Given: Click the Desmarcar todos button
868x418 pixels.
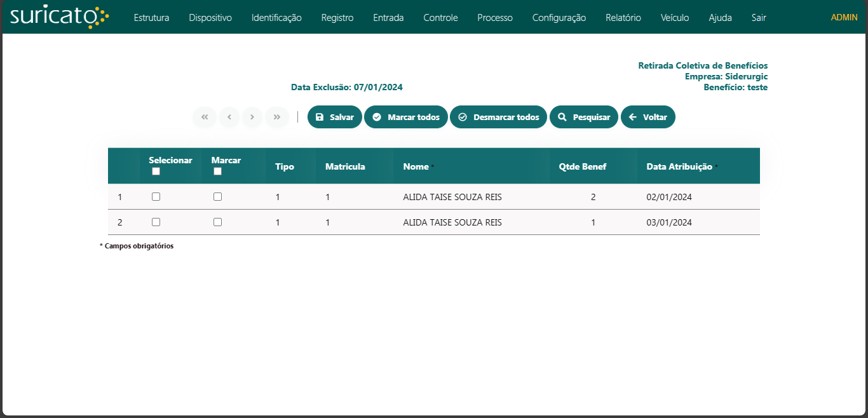Looking at the screenshot, I should (498, 117).
